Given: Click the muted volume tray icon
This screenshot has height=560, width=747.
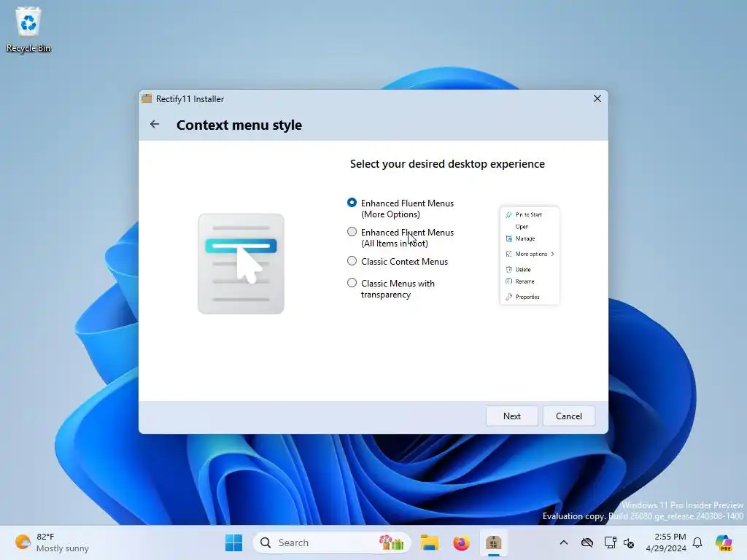Looking at the screenshot, I should tap(629, 542).
